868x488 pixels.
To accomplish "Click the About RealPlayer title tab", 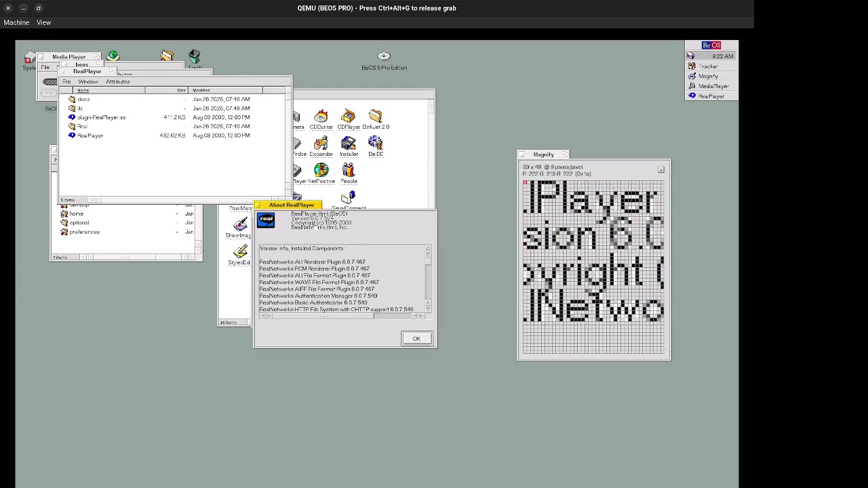I will tap(288, 205).
